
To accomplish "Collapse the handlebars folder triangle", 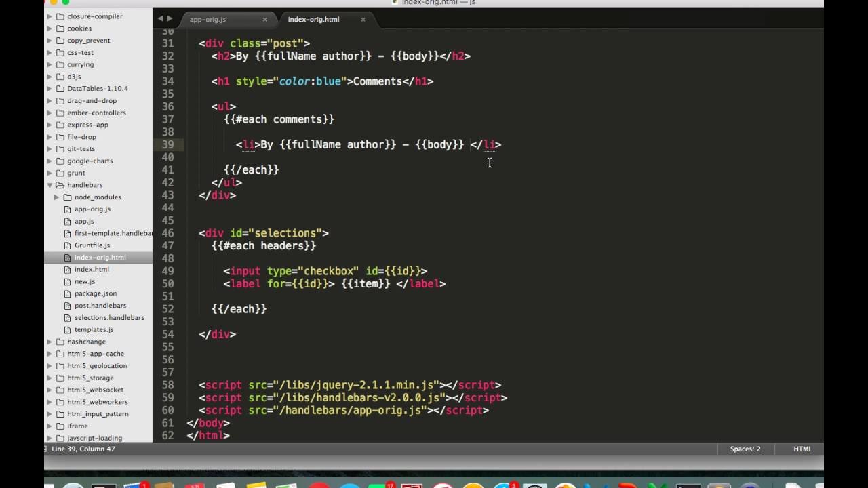I will point(50,185).
